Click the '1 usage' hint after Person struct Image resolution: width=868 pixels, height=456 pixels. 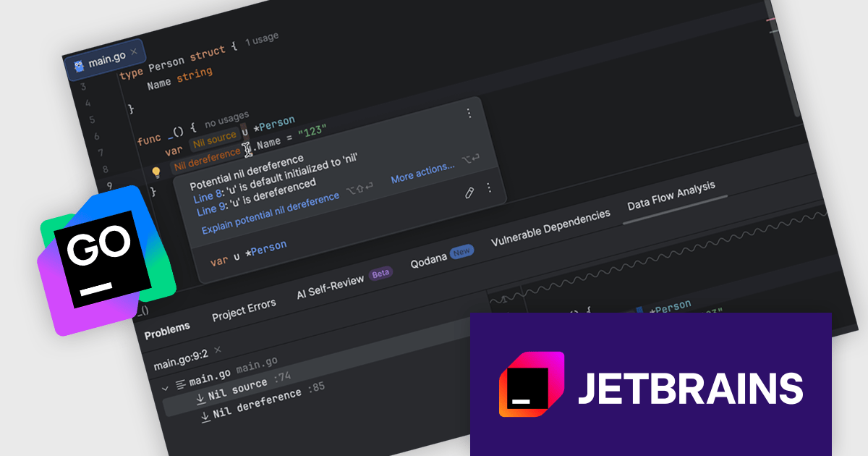261,40
